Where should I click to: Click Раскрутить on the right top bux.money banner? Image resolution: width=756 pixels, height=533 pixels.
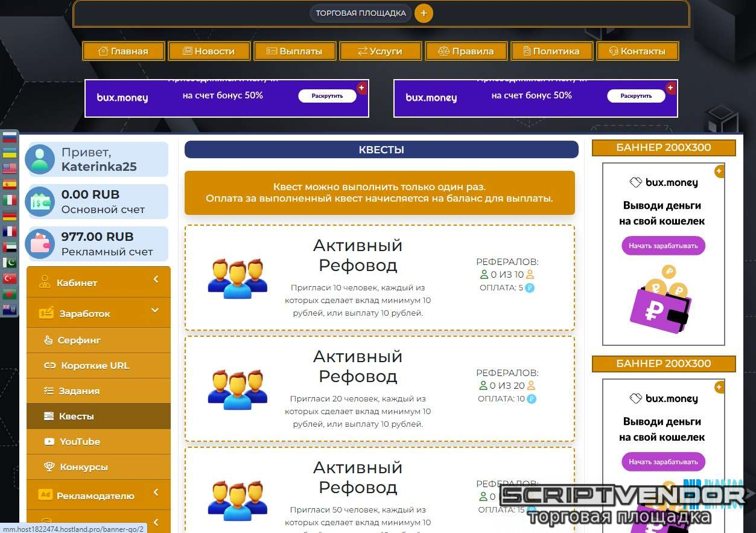point(637,96)
